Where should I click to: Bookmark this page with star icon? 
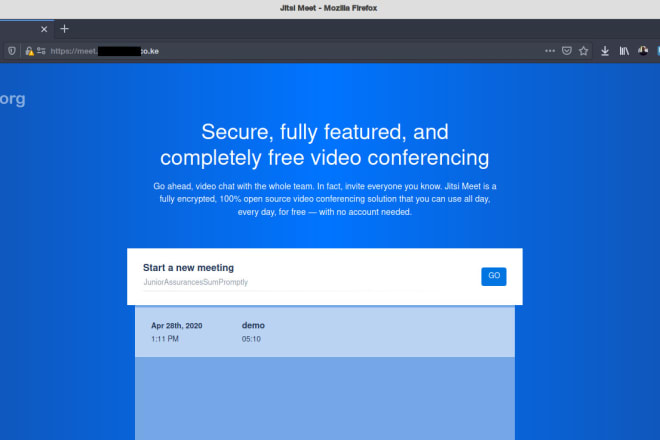[583, 51]
